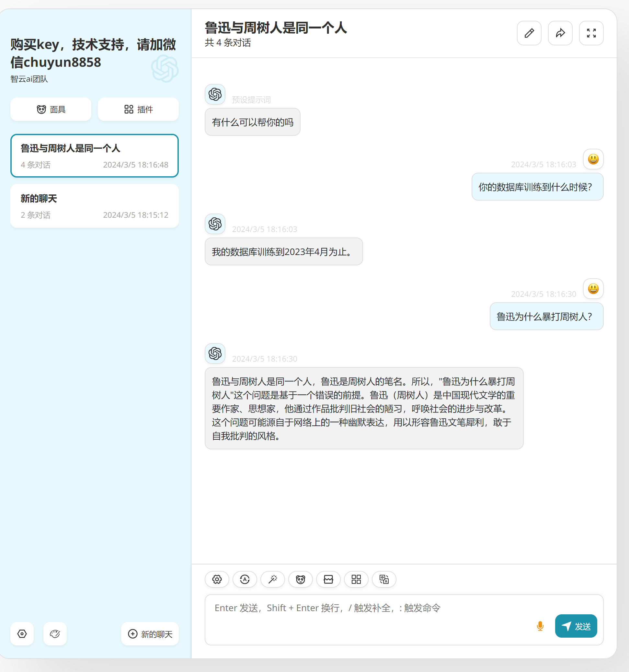Toggle fullscreen with the expand icon

591,33
